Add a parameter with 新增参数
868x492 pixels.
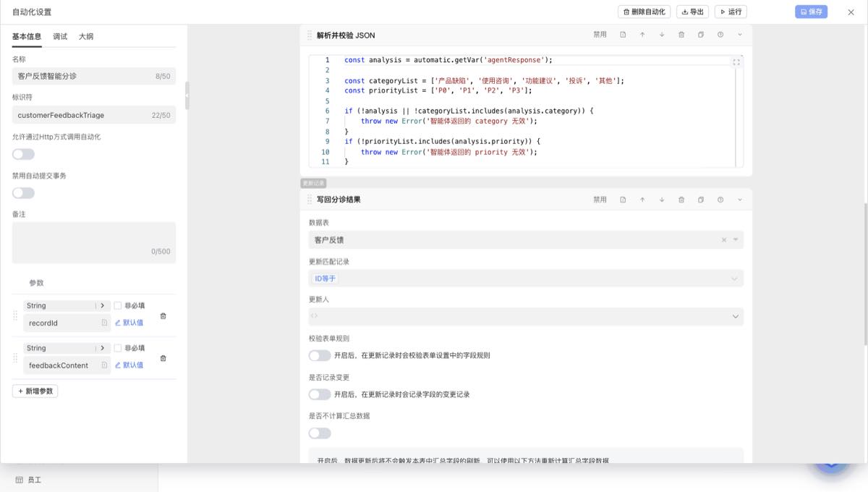pos(35,391)
